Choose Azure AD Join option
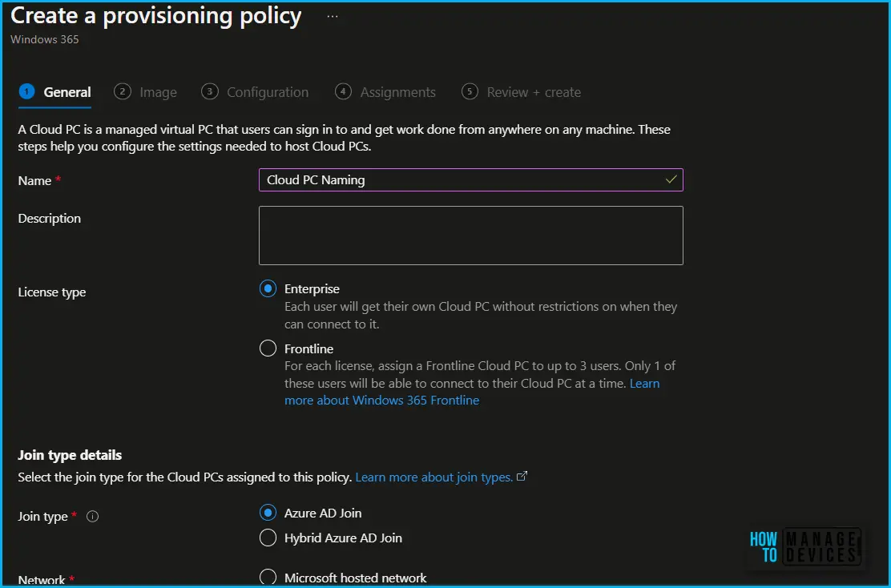The image size is (891, 588). pos(268,513)
